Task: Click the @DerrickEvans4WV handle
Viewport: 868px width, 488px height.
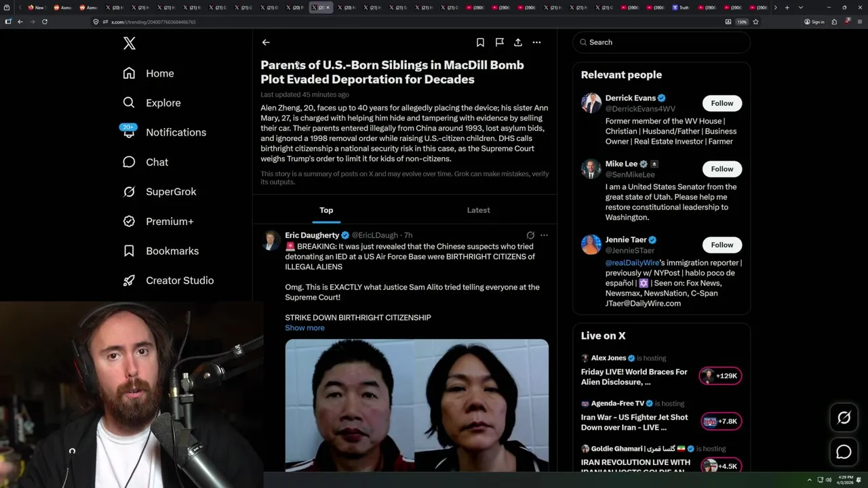Action: 640,108
